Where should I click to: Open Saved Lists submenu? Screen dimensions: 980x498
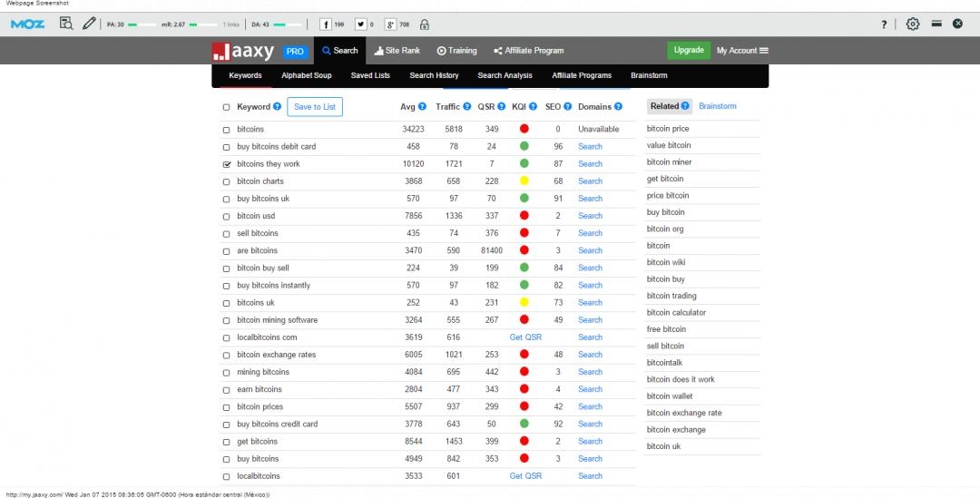point(370,75)
